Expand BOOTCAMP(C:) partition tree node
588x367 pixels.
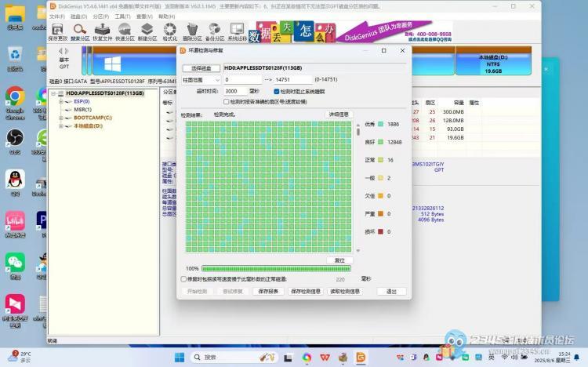click(60, 118)
